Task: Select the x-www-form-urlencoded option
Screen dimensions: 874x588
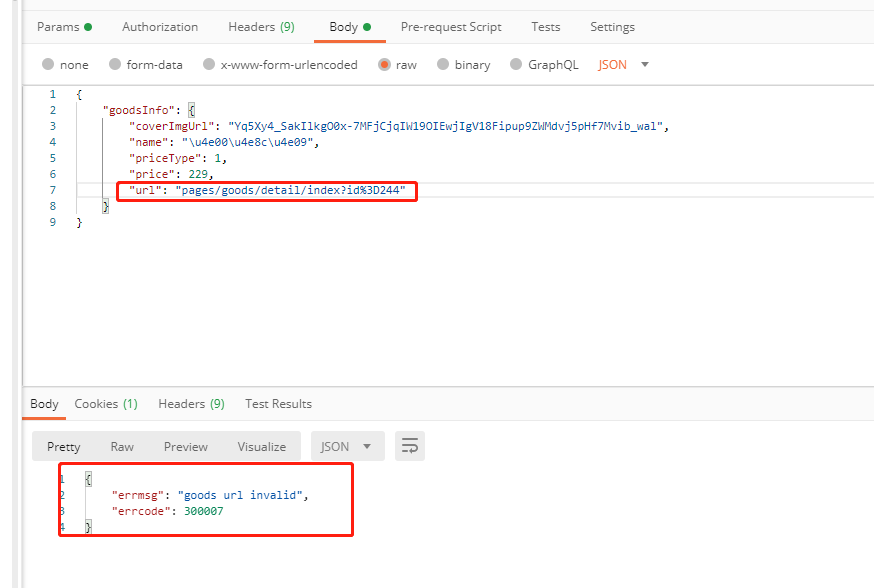Action: (280, 65)
